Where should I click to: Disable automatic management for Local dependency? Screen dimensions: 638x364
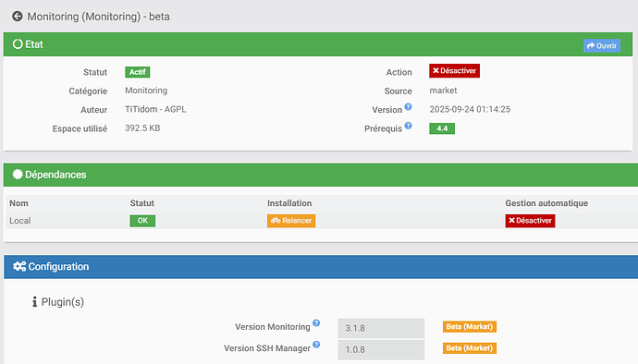point(530,221)
